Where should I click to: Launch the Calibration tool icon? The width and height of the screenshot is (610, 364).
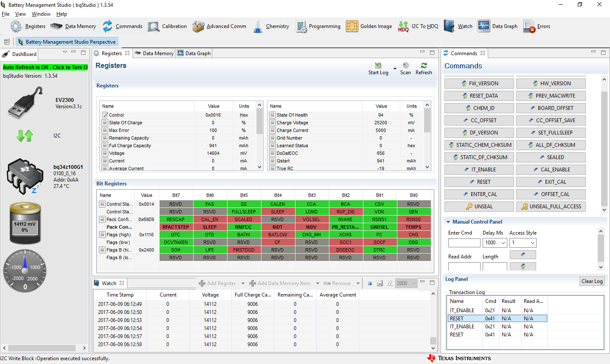[x=154, y=26]
